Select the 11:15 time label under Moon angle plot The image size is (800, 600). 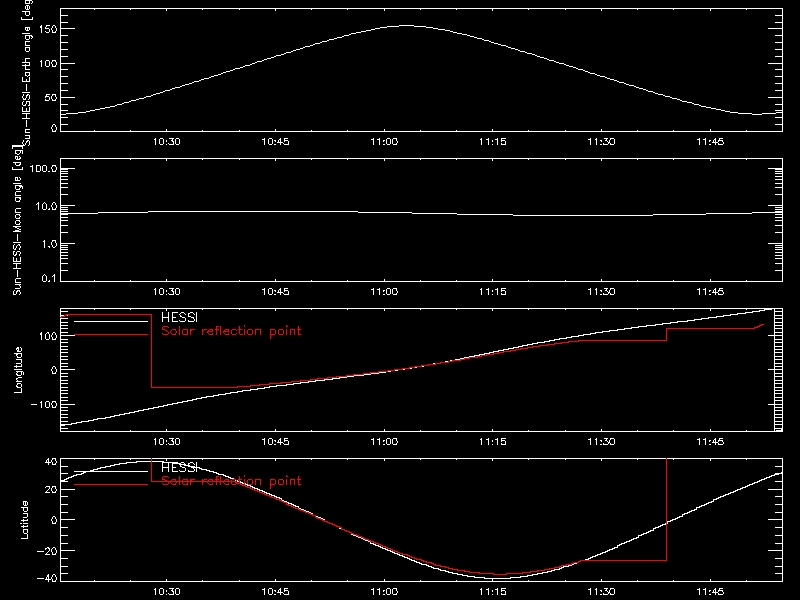[493, 292]
